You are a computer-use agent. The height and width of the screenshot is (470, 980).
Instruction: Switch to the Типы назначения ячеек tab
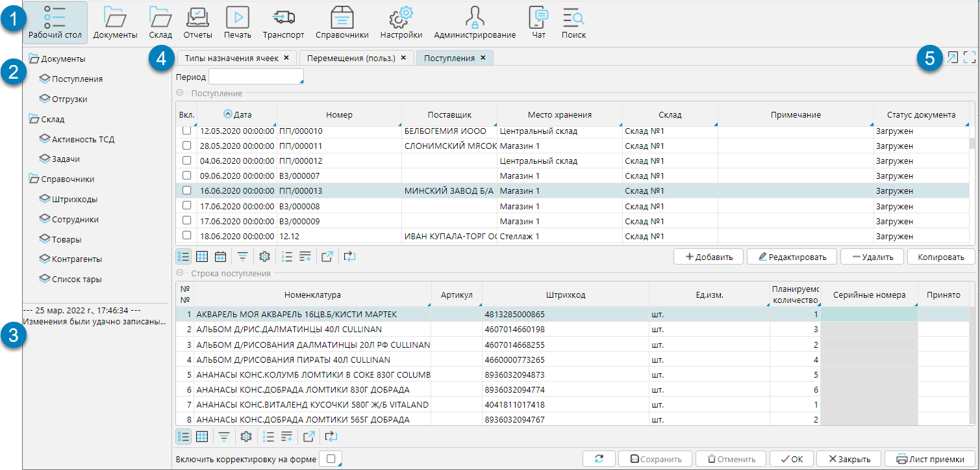(232, 58)
